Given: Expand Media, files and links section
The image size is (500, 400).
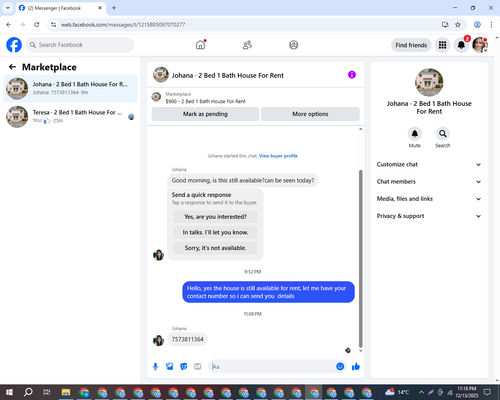Looking at the screenshot, I should pos(429,199).
